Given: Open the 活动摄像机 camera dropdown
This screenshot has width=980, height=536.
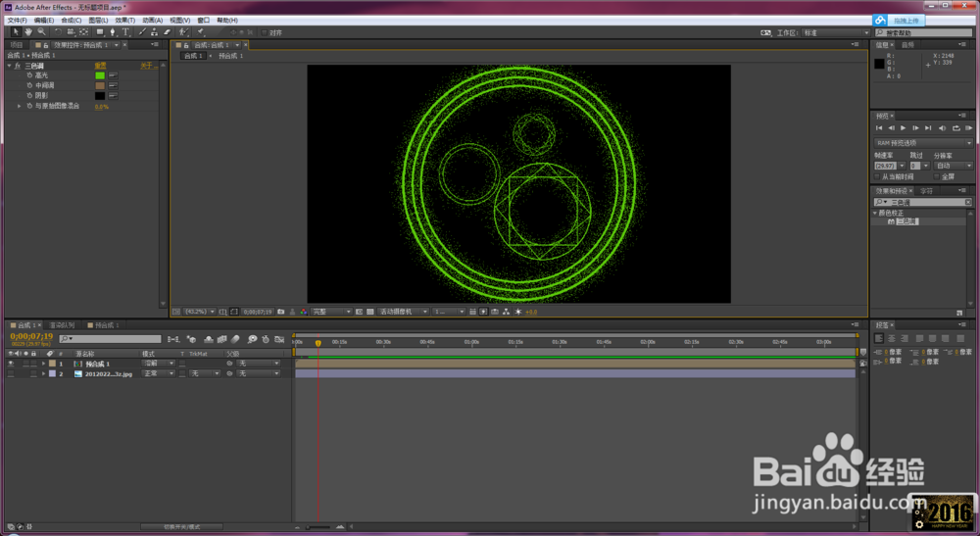Looking at the screenshot, I should [403, 311].
